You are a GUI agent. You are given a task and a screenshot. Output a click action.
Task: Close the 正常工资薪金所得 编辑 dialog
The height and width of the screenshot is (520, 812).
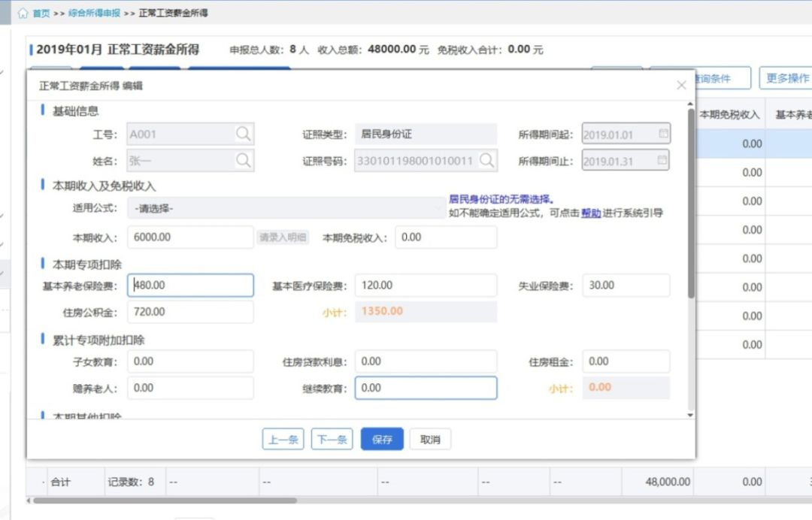[x=681, y=86]
